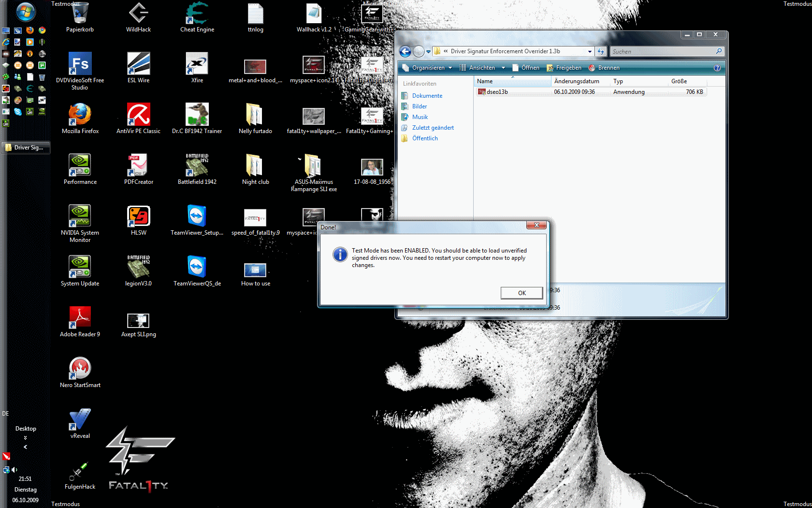Image resolution: width=812 pixels, height=508 pixels.
Task: Go back with Explorer back arrow
Action: point(405,51)
